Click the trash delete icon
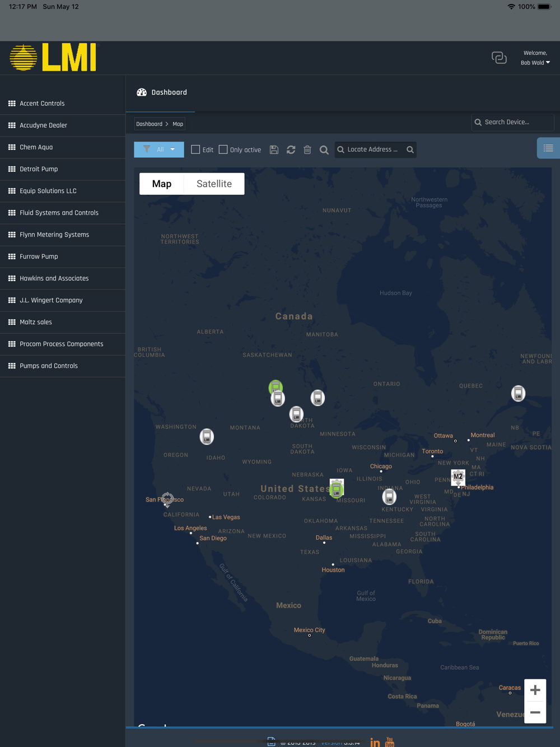The width and height of the screenshot is (560, 747). 307,150
